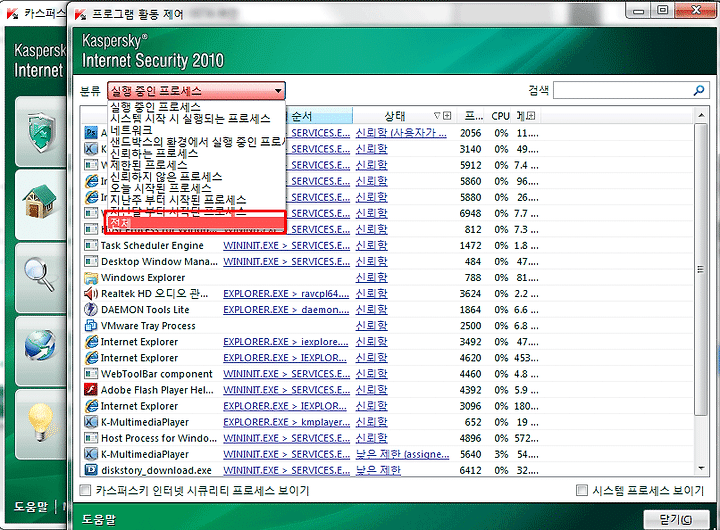720x530 pixels.
Task: Click the 닫기 button
Action: (x=675, y=519)
